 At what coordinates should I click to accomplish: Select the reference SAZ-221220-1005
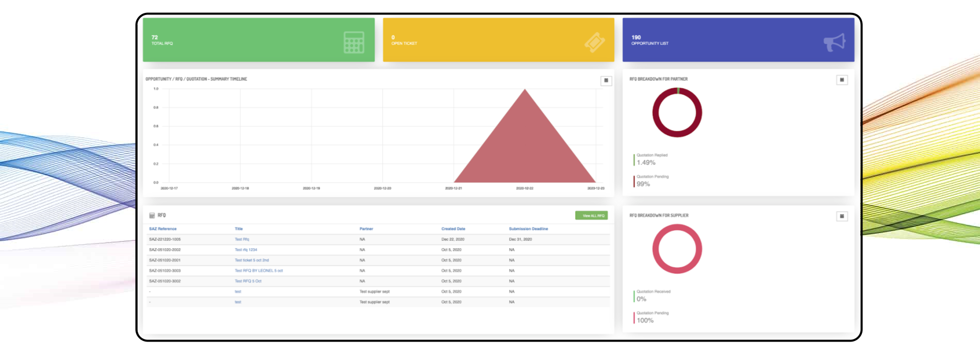(165, 239)
